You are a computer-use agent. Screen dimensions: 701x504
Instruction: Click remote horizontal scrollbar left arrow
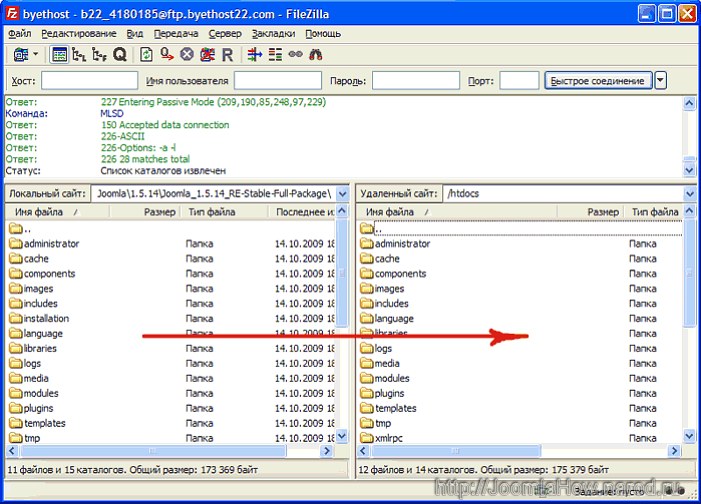pyautogui.click(x=363, y=451)
